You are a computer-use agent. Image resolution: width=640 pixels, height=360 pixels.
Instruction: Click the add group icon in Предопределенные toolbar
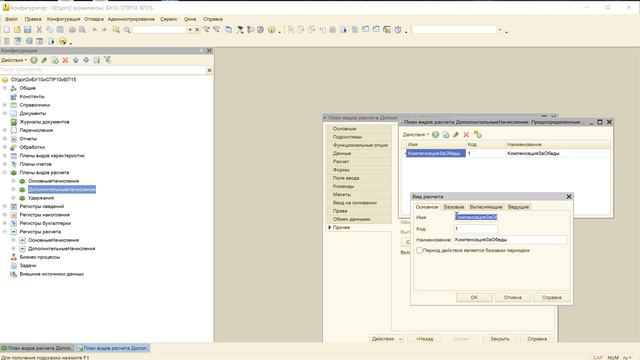tap(478, 135)
